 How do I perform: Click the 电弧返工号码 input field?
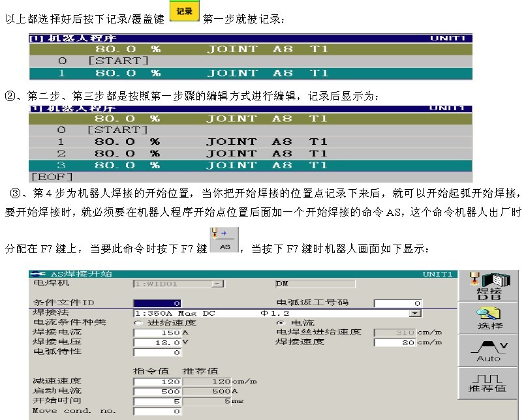pyautogui.click(x=398, y=303)
